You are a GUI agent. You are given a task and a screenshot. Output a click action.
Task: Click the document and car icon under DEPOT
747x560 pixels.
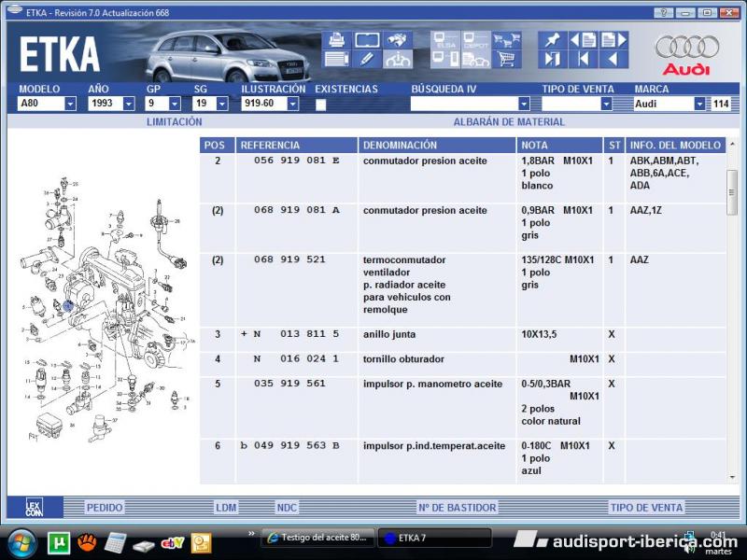tap(475, 59)
